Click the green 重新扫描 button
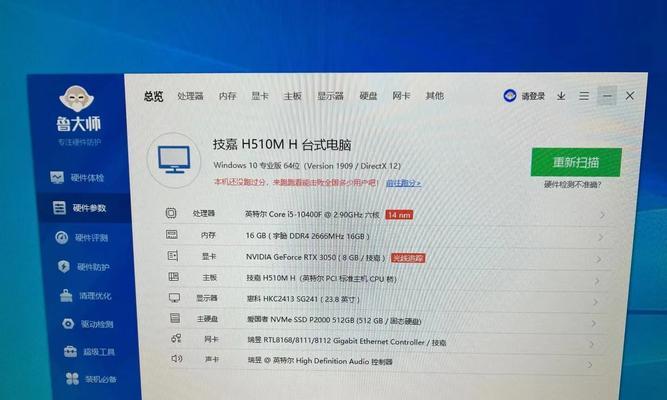 (x=576, y=162)
